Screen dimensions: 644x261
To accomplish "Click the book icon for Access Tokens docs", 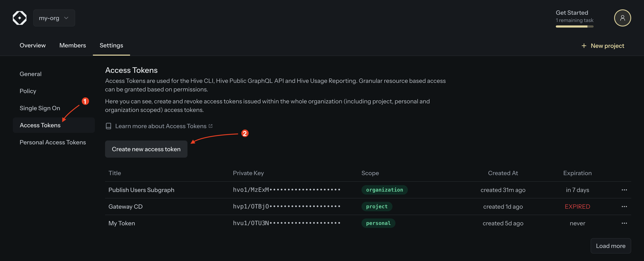I will [108, 126].
